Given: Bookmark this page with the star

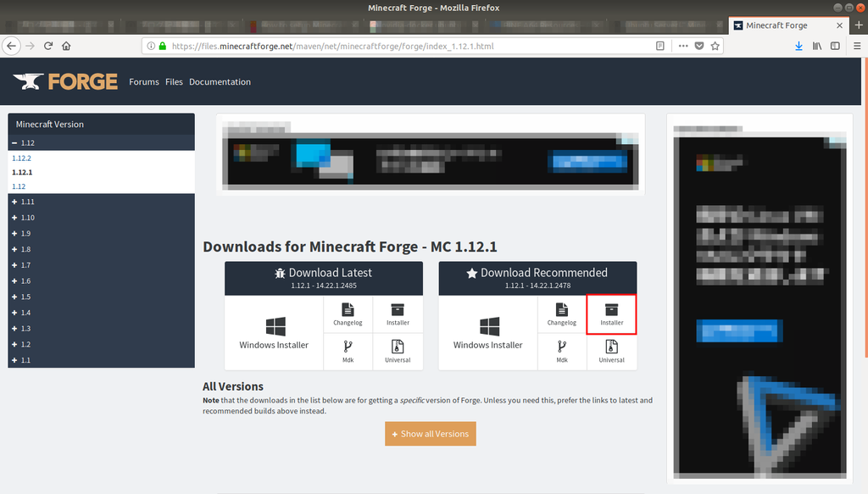Looking at the screenshot, I should [715, 46].
